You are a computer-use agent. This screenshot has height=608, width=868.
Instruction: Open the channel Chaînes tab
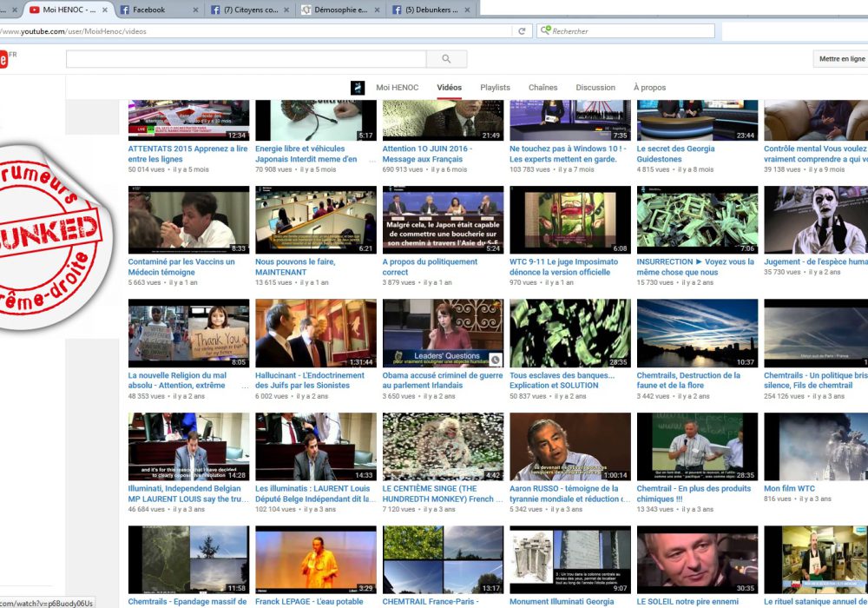coord(542,88)
